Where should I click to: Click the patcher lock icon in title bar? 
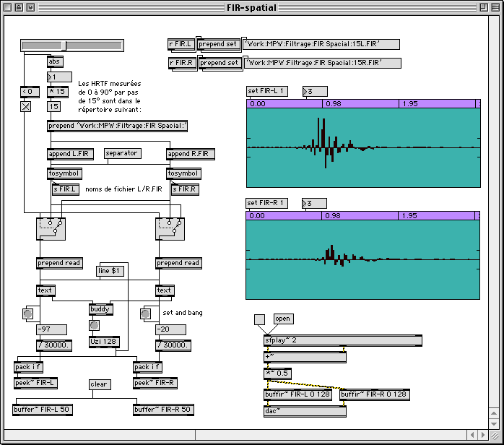(x=19, y=7)
